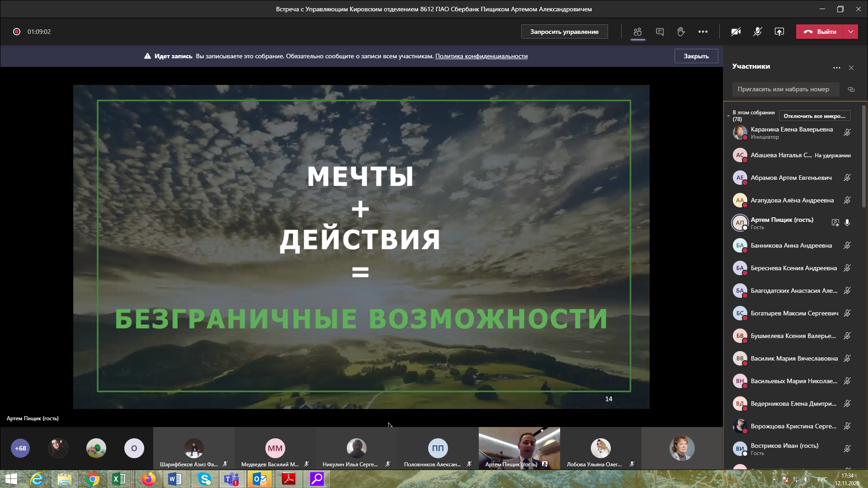Image resolution: width=868 pixels, height=488 pixels.
Task: Open the more actions ellipsis in toolbar
Action: [703, 32]
